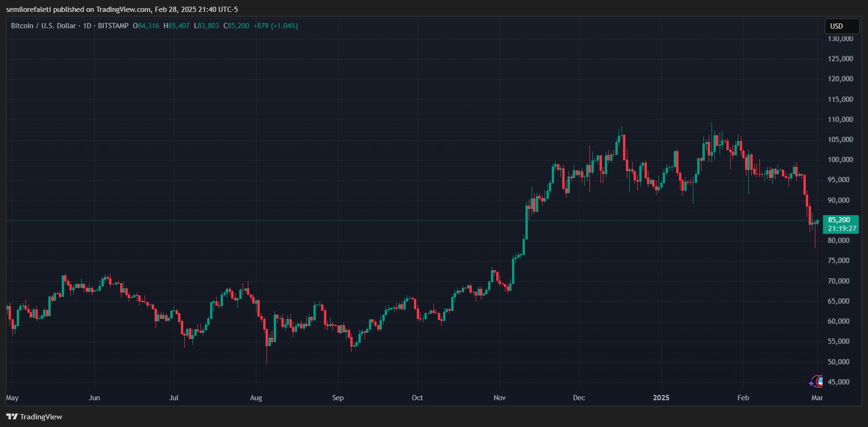The height and width of the screenshot is (427, 868).
Task: Click the published-on TradingView.com header text
Action: 122,10
